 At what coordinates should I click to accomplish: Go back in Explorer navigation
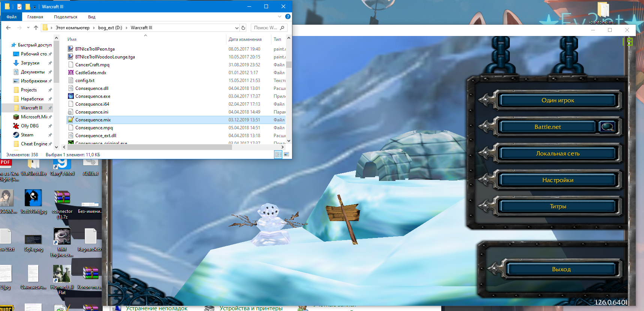click(x=8, y=28)
